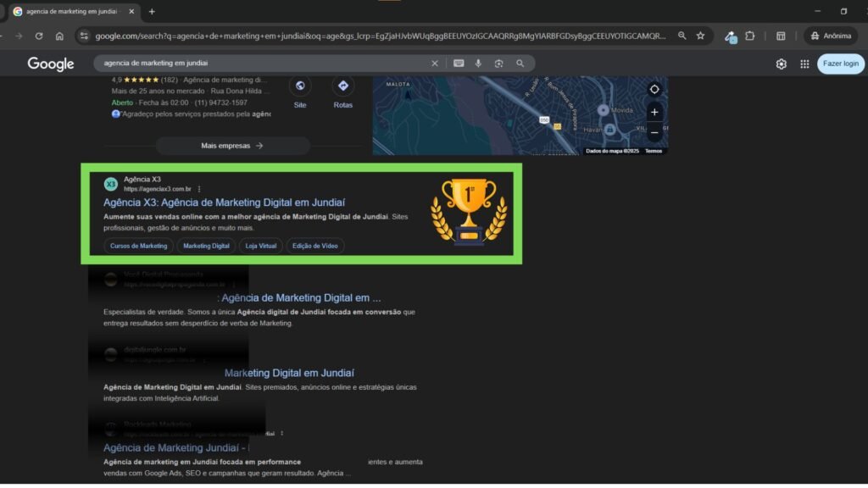Image resolution: width=868 pixels, height=488 pixels.
Task: Start voice search with the microphone icon
Action: (x=478, y=63)
